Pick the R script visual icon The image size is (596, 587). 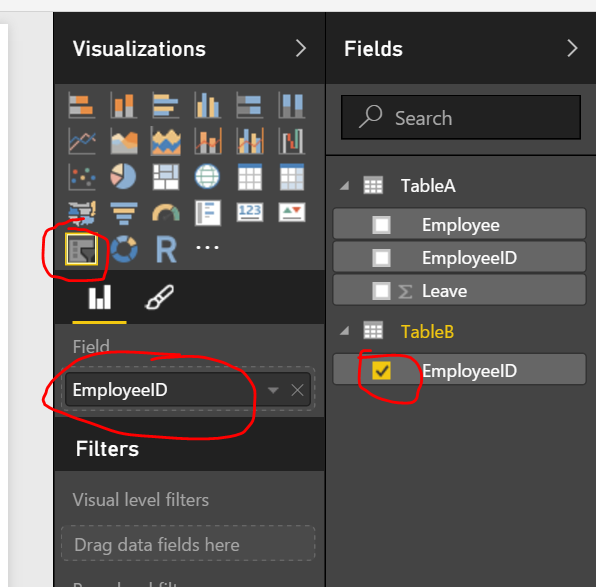click(x=166, y=249)
